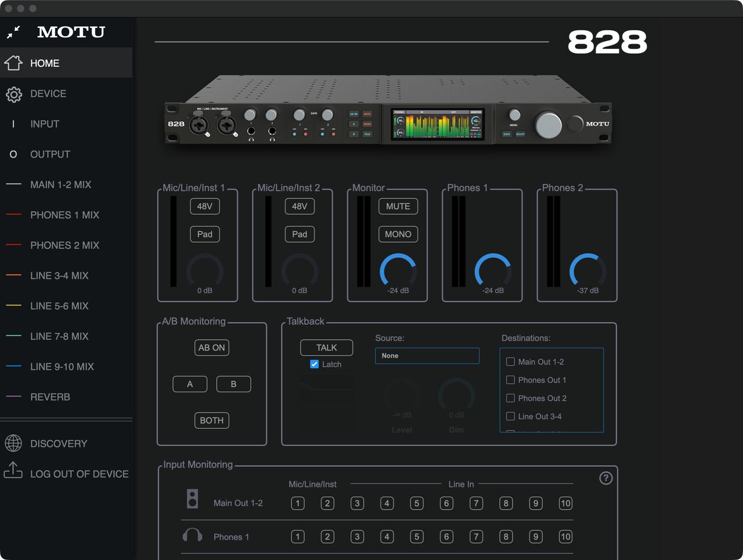Click the 828 device front panel image
This screenshot has height=560, width=743.
tap(388, 110)
